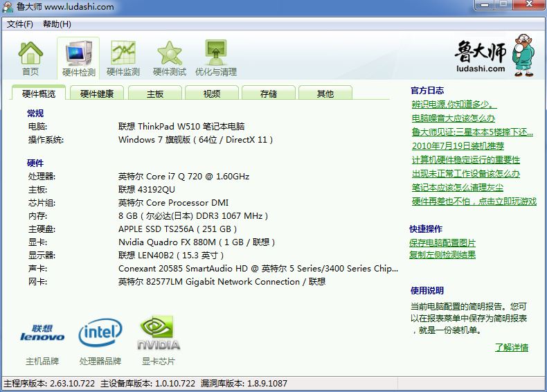Open the 硬件测试 hardware test icon
The height and width of the screenshot is (392, 547).
pos(170,58)
